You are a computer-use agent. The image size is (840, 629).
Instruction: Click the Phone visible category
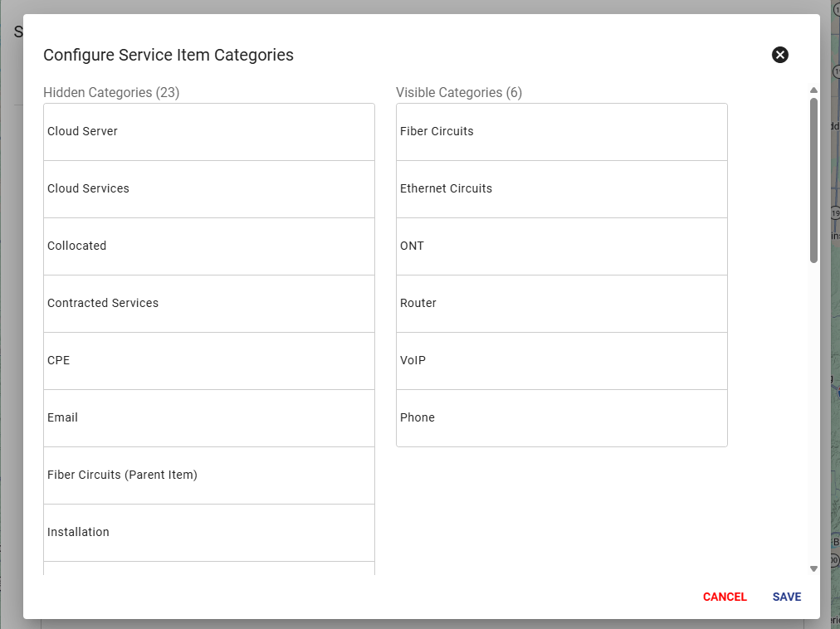[x=561, y=418]
